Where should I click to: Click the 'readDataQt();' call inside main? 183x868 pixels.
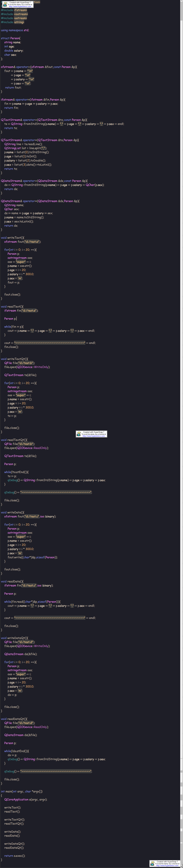coord(14,848)
